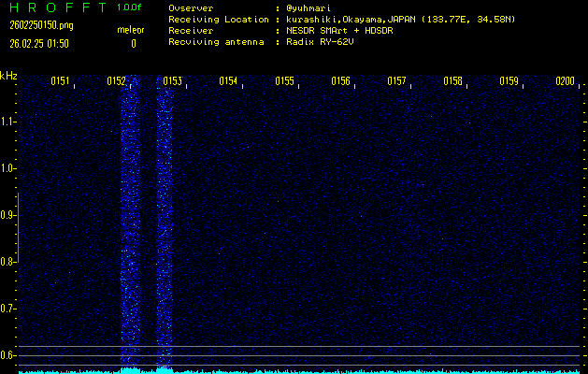Click the 0151 time marker
This screenshot has height=374, width=588.
[60, 81]
